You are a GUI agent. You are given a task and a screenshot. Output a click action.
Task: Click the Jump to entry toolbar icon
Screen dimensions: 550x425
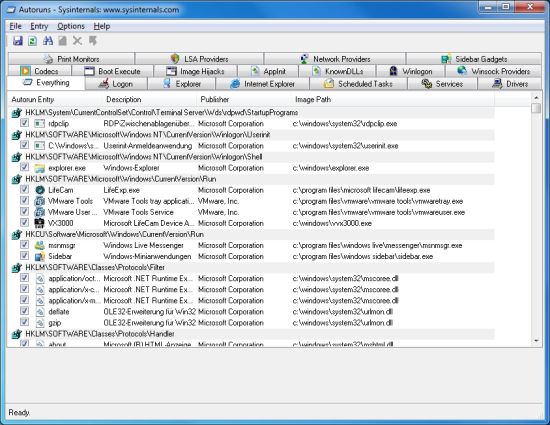93,41
